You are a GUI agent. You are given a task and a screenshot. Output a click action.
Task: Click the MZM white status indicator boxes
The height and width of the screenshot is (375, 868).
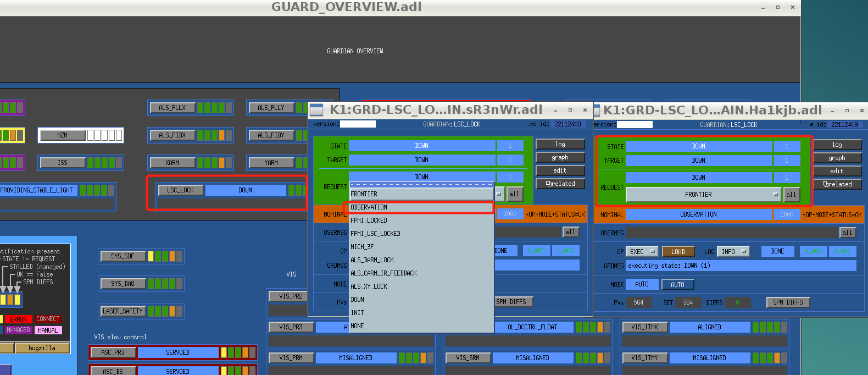pos(105,135)
